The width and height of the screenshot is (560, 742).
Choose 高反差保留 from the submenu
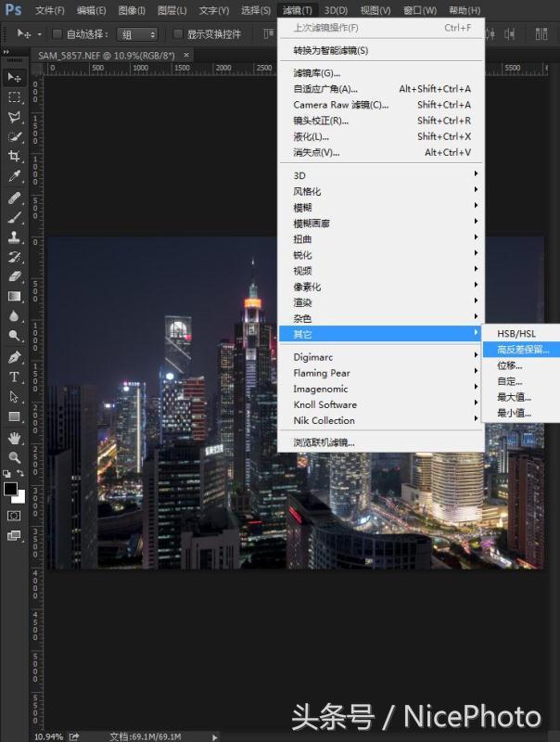(x=522, y=350)
